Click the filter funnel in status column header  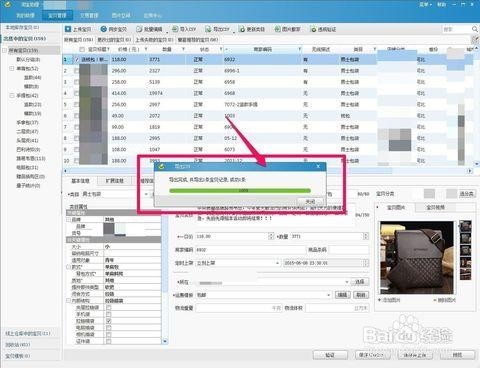pos(221,49)
